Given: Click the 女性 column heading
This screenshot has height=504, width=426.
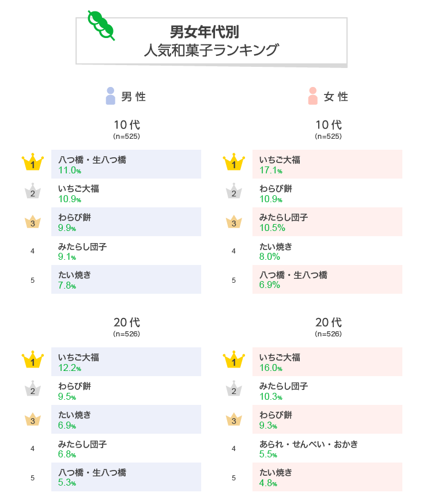Looking at the screenshot, I should pos(336,97).
